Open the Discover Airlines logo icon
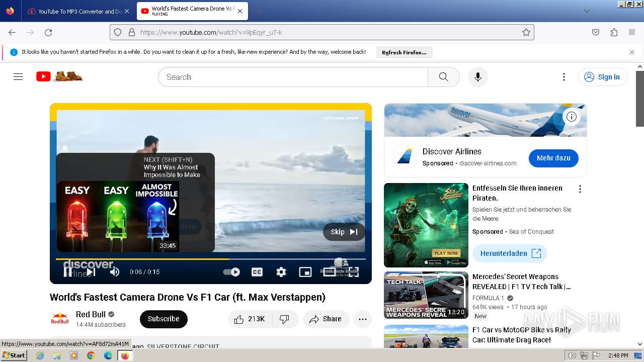This screenshot has height=362, width=644. [405, 156]
